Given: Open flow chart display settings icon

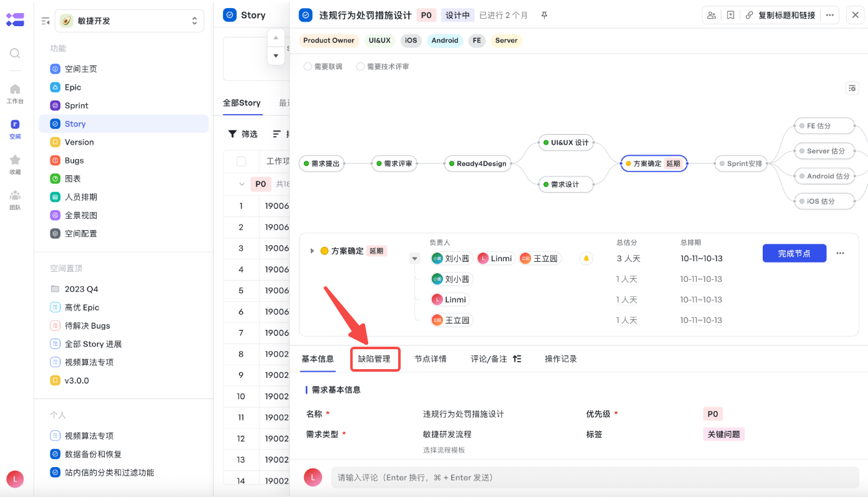Looking at the screenshot, I should (x=852, y=88).
